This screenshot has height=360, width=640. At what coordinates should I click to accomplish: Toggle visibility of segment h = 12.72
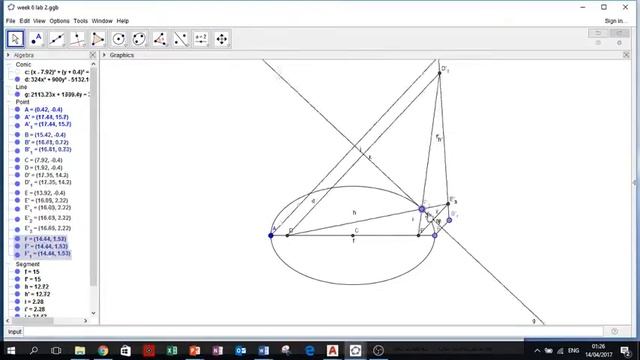18,287
